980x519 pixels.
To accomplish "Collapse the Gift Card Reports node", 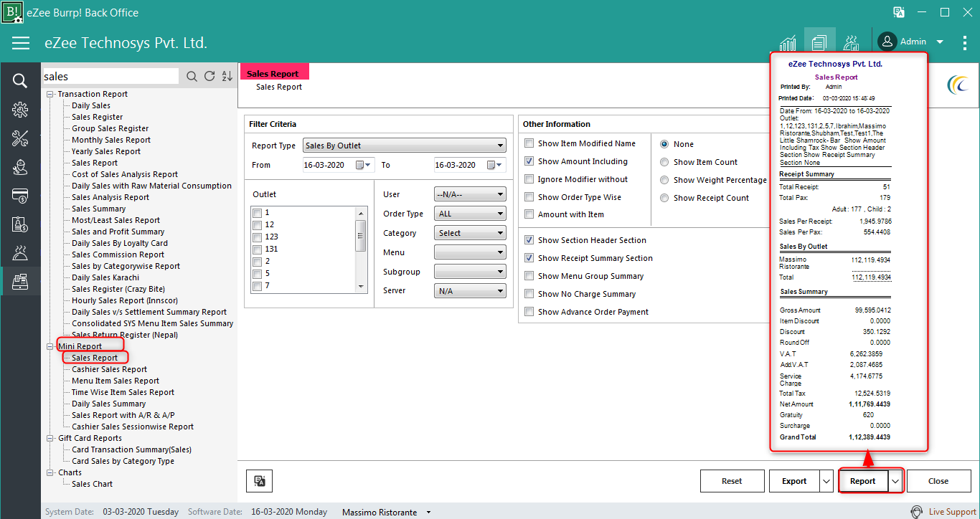I will tap(50, 438).
